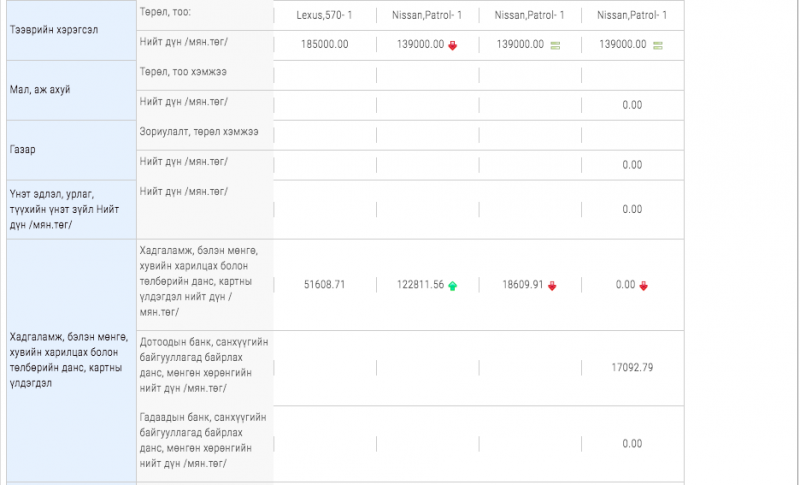Click the 0.00 value in Газар row
This screenshot has height=485, width=800.
point(632,164)
